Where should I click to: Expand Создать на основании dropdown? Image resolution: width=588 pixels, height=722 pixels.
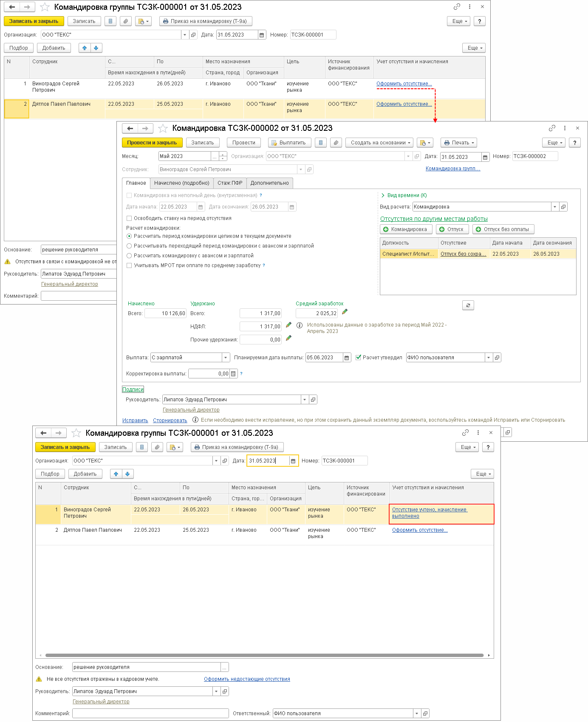click(379, 143)
